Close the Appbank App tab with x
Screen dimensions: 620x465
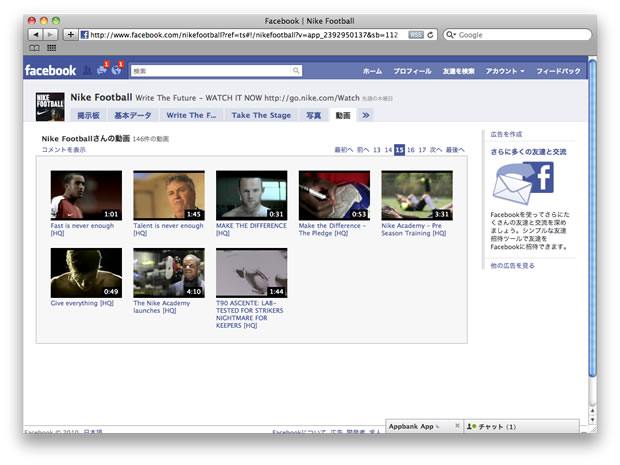click(457, 426)
